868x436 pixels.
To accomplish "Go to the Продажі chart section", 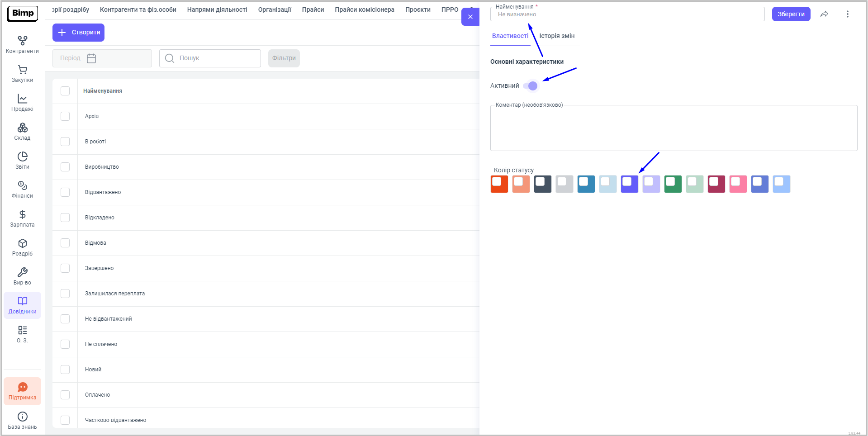I will [x=22, y=103].
